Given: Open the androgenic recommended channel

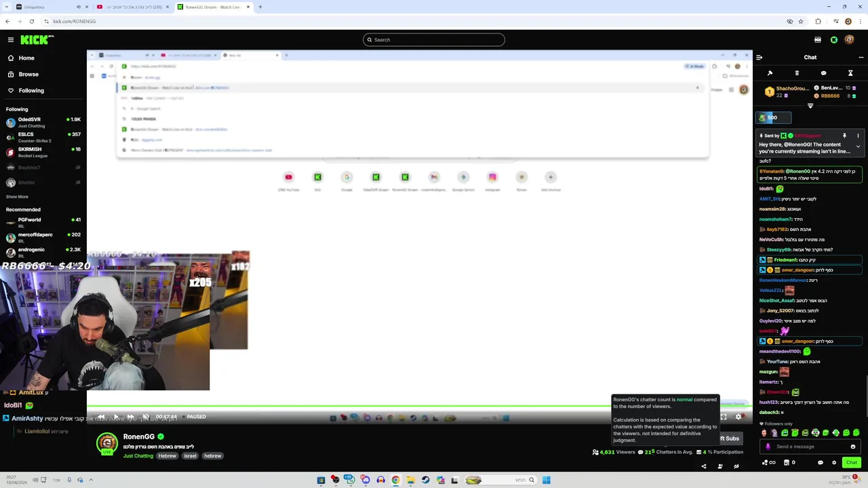Looking at the screenshot, I should (43, 253).
